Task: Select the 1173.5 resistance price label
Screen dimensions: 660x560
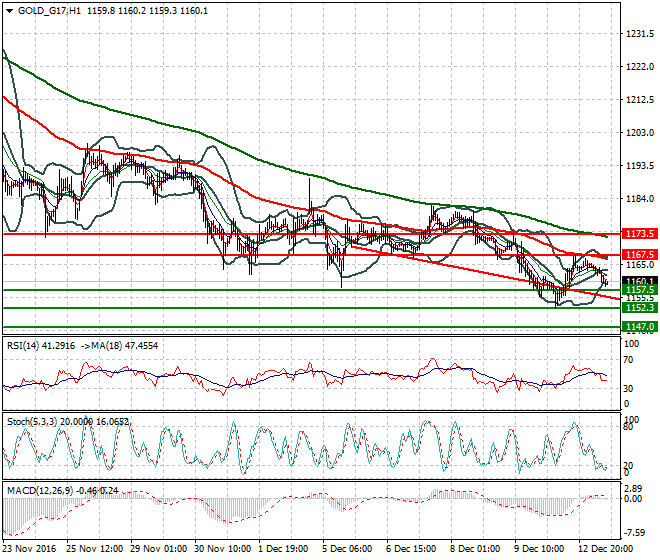Action: click(639, 234)
